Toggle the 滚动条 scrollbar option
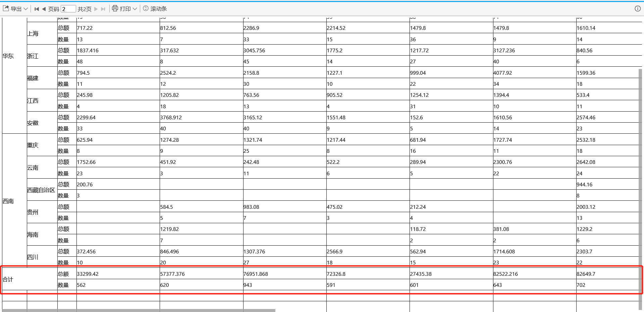Screen dimensions: 644x312 click(x=155, y=9)
